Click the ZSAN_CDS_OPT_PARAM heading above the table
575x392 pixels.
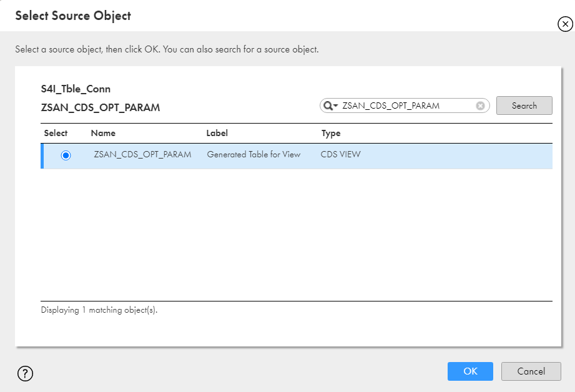tap(101, 107)
